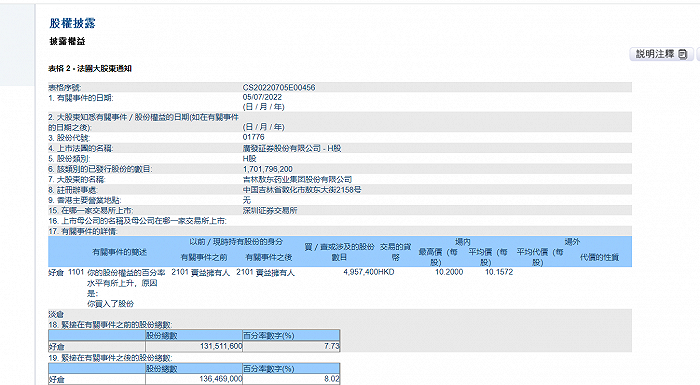The width and height of the screenshot is (700, 385).
Task: Click highest on-exchange price 10.2000
Action: [x=449, y=272]
